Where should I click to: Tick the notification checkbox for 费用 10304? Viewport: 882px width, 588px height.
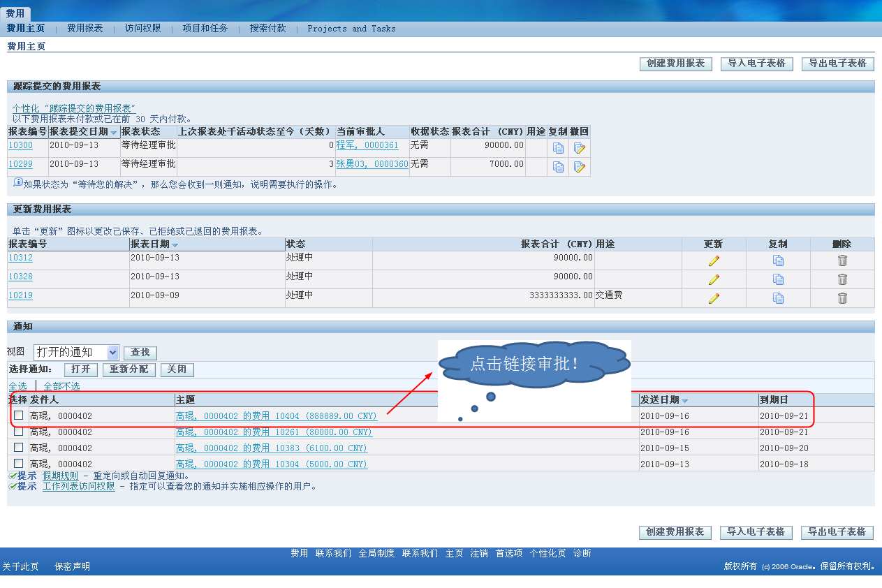tap(17, 463)
